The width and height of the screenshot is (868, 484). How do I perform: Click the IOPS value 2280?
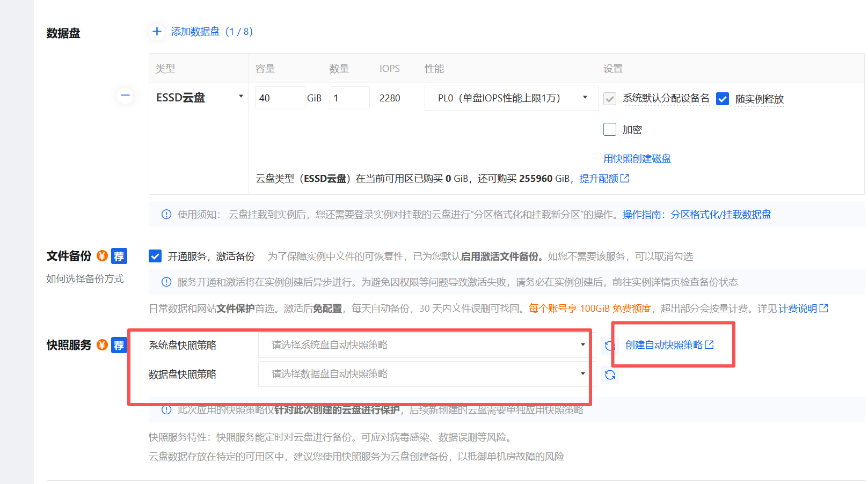pos(390,98)
